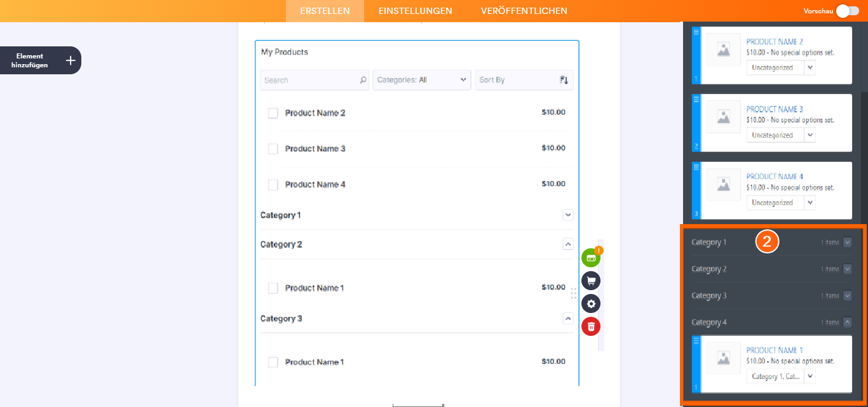Open the PRODUCT NAME 2 link in the side panel
This screenshot has height=407, width=868.
click(x=775, y=42)
